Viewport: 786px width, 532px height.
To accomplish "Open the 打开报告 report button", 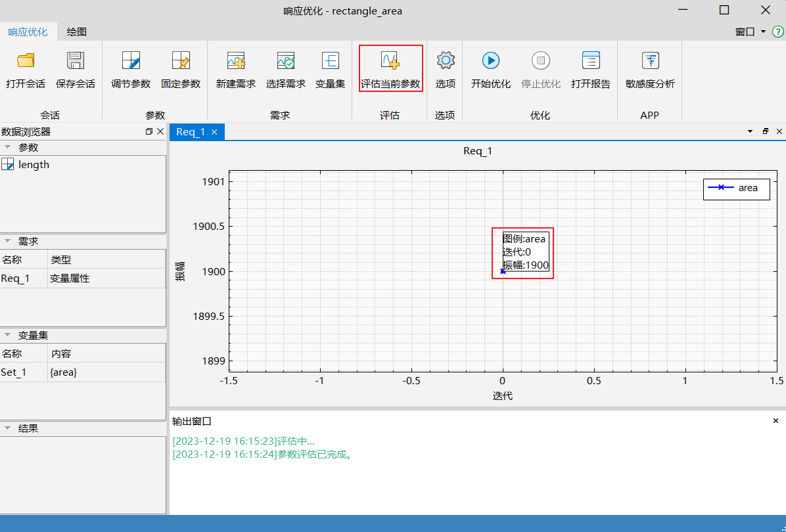I will [x=591, y=61].
